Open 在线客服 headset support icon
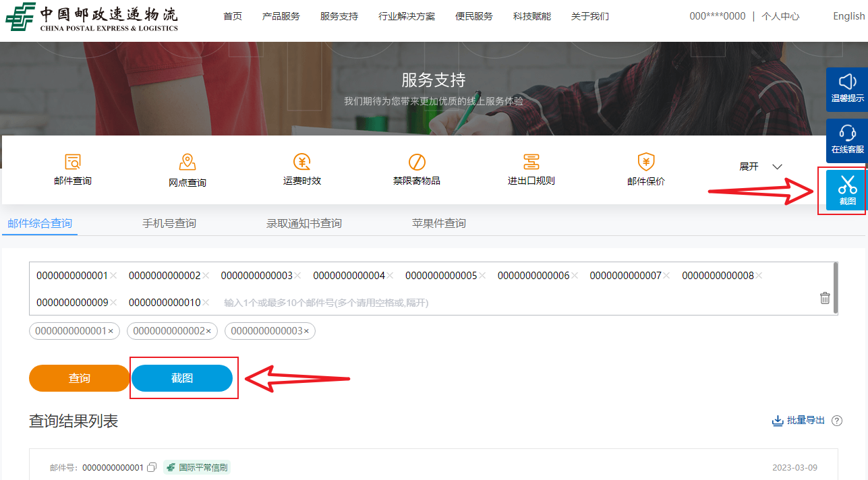This screenshot has height=480, width=868. (x=847, y=133)
